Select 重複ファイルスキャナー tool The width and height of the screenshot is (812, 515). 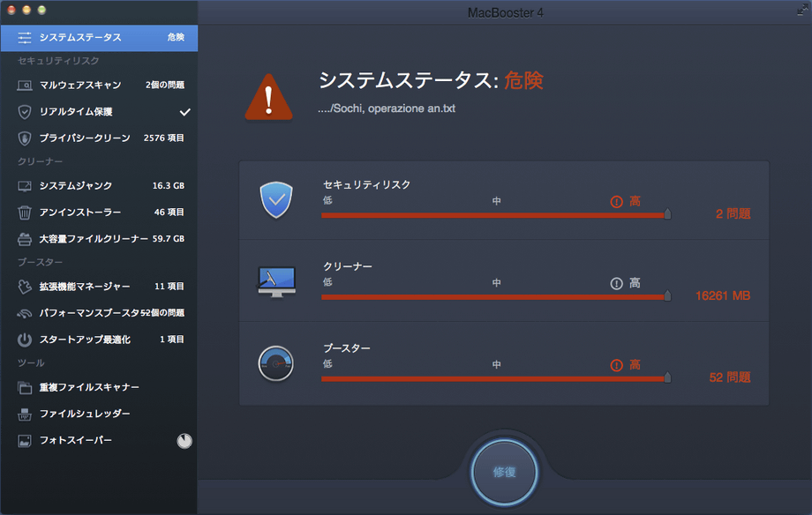point(89,387)
